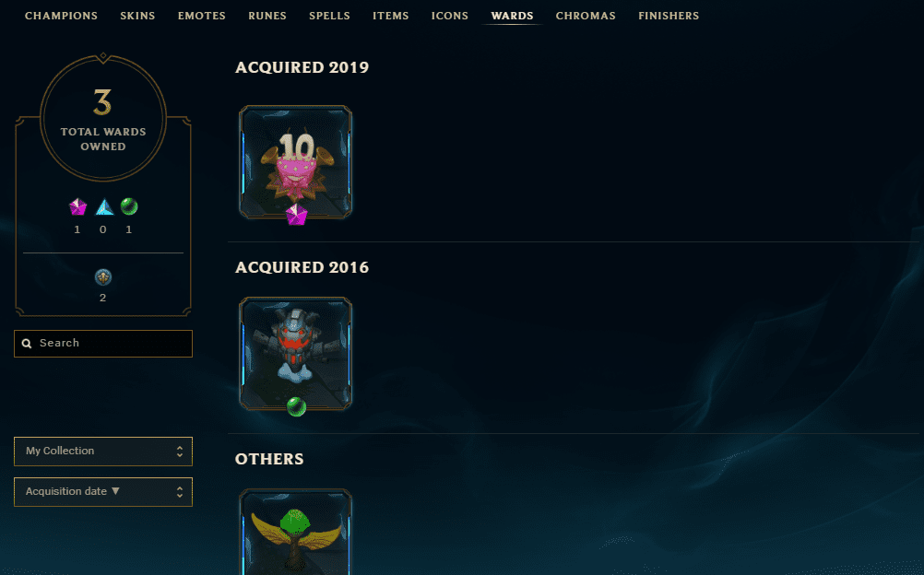Click the legacy emblem icon above count 2
The height and width of the screenshot is (575, 924).
pyautogui.click(x=103, y=276)
